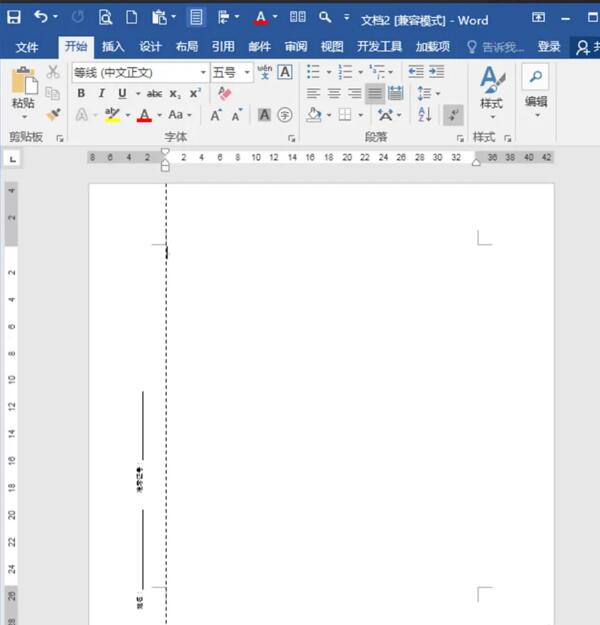Image resolution: width=600 pixels, height=625 pixels.
Task: Toggle strikethrough (abc) formatting
Action: click(x=154, y=94)
